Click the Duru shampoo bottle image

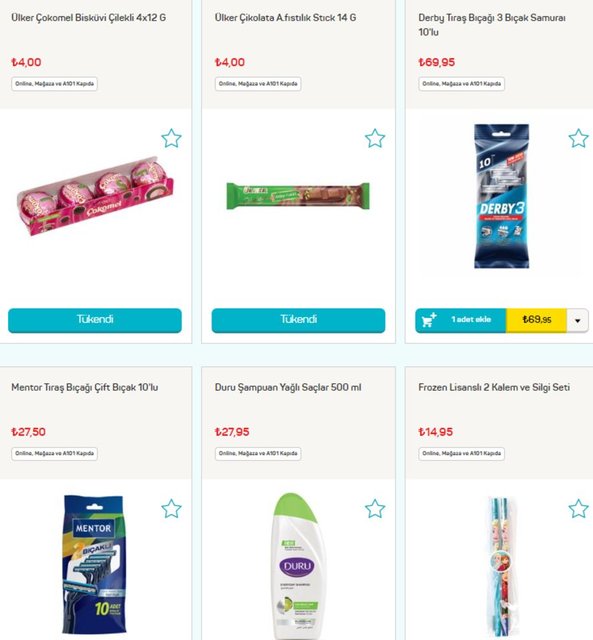point(298,566)
